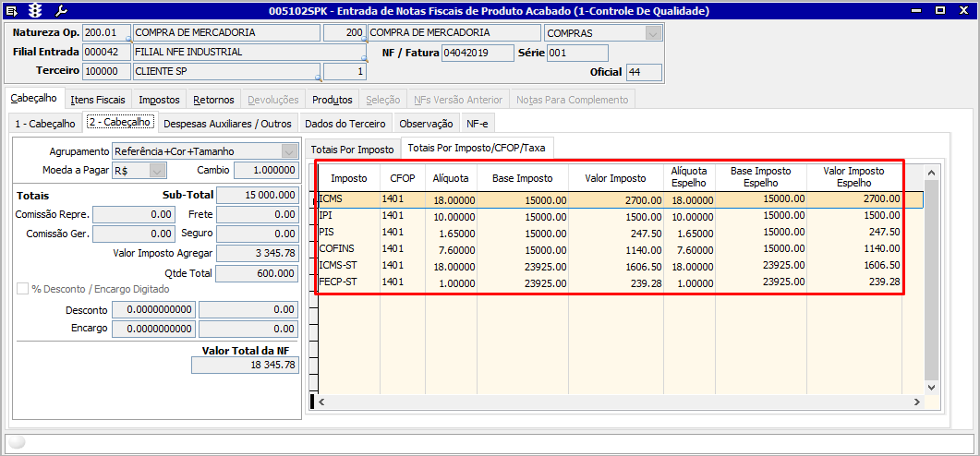
Task: Click the NF / Fatura field 04042019
Action: point(478,54)
